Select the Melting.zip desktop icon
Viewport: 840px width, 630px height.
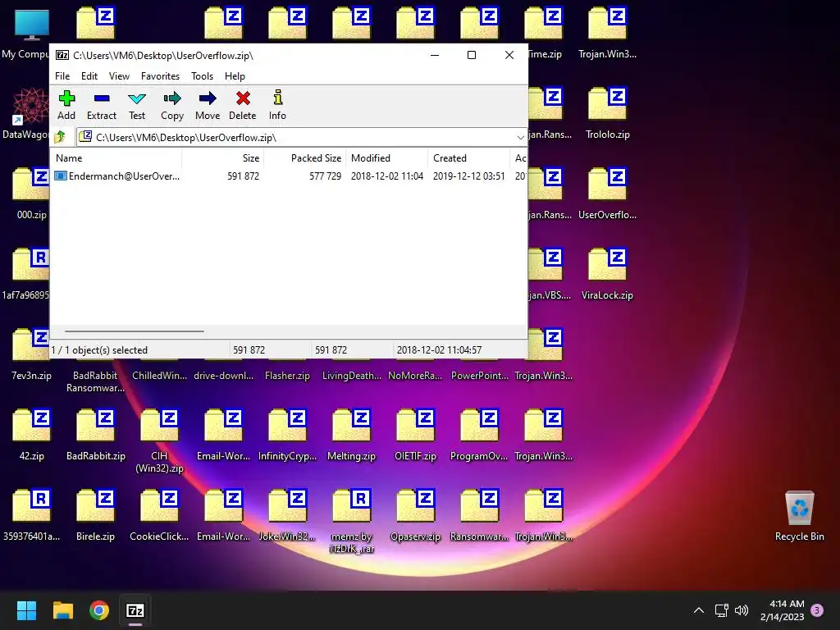point(351,435)
